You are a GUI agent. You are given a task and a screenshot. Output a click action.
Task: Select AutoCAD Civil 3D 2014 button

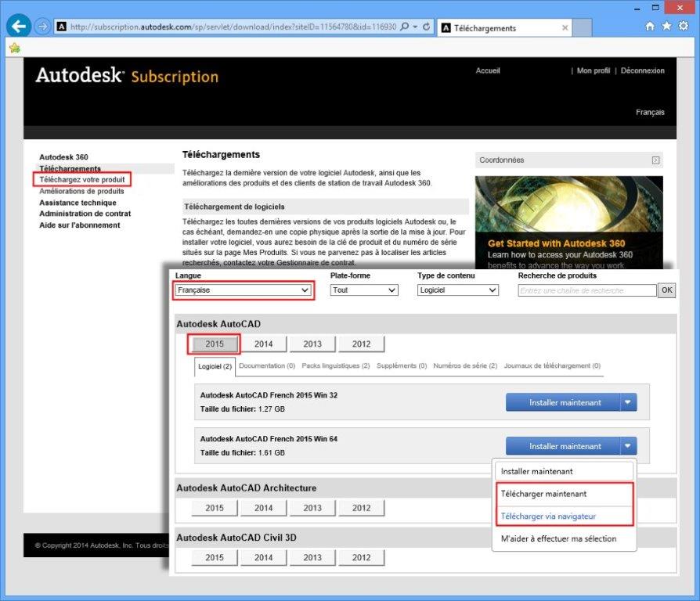tap(263, 558)
